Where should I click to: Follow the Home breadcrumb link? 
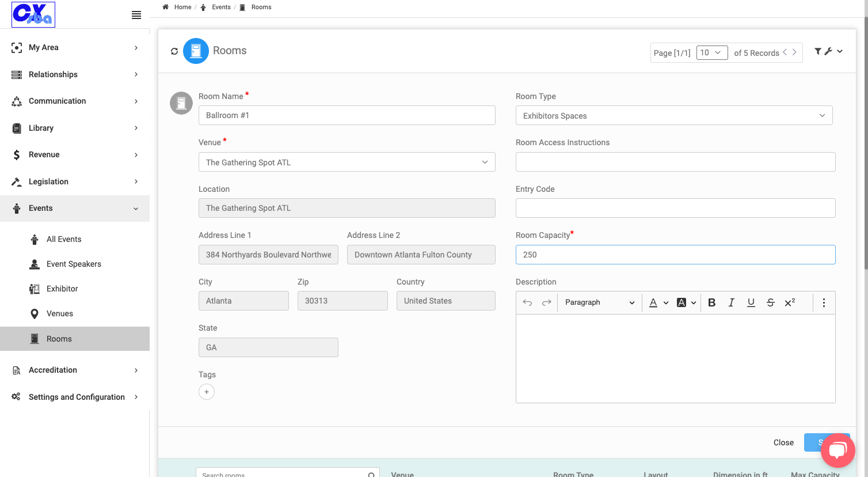pos(182,7)
